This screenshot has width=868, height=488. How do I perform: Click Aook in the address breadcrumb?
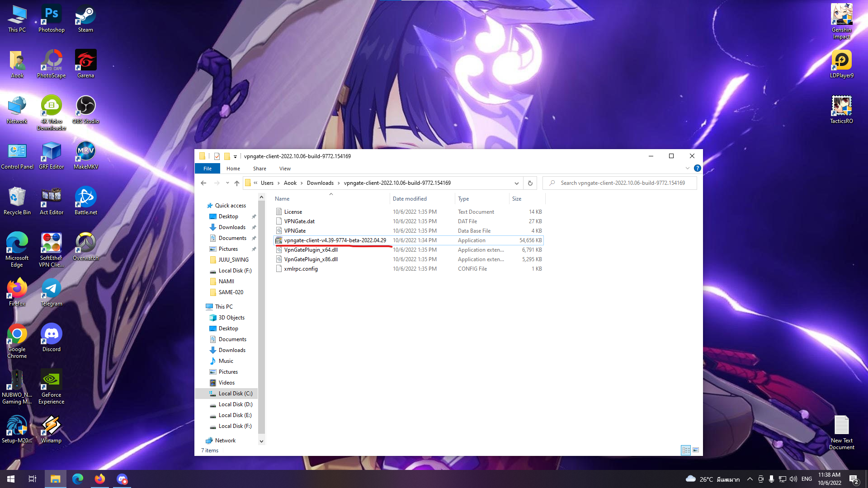coord(290,183)
